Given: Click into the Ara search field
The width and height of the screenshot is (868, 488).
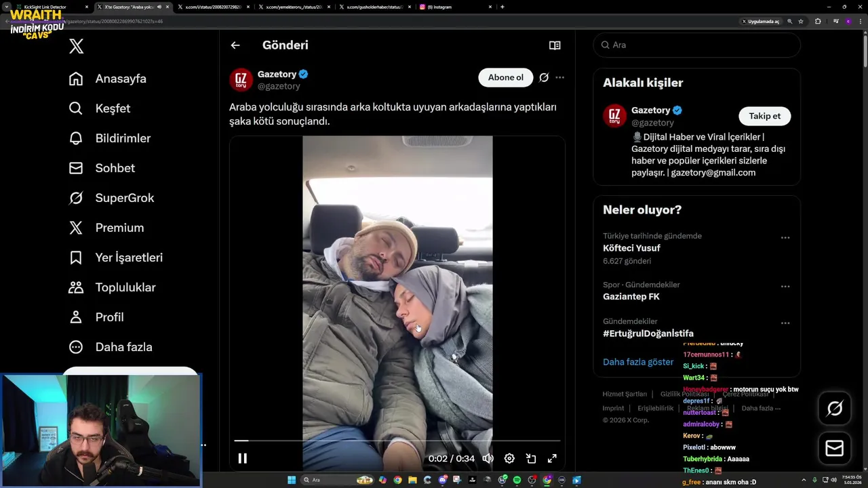Looking at the screenshot, I should (x=696, y=45).
